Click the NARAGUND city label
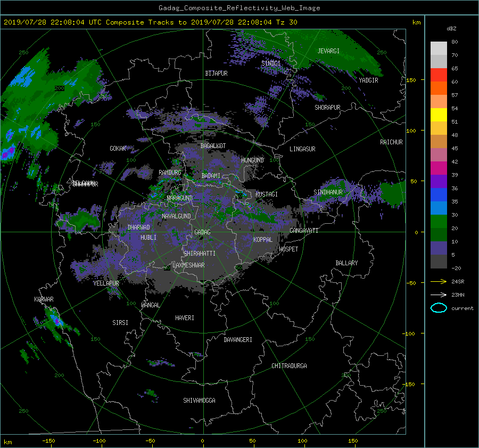The height and width of the screenshot is (448, 479). pyautogui.click(x=180, y=198)
